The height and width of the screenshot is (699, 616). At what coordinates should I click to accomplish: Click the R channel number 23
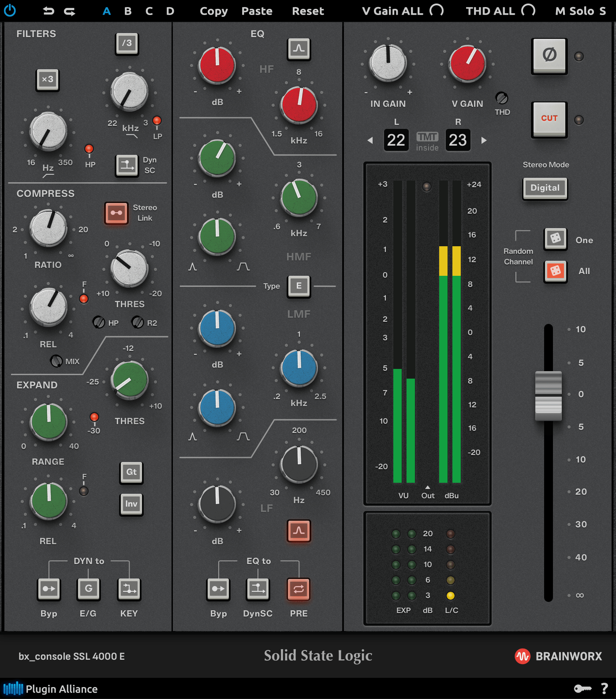[x=458, y=140]
